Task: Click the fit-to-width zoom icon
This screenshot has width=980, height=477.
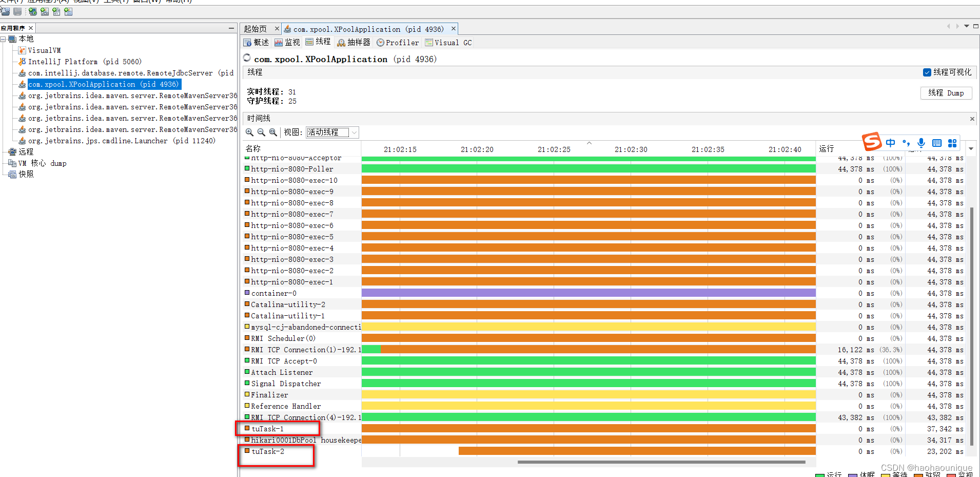Action: point(273,132)
